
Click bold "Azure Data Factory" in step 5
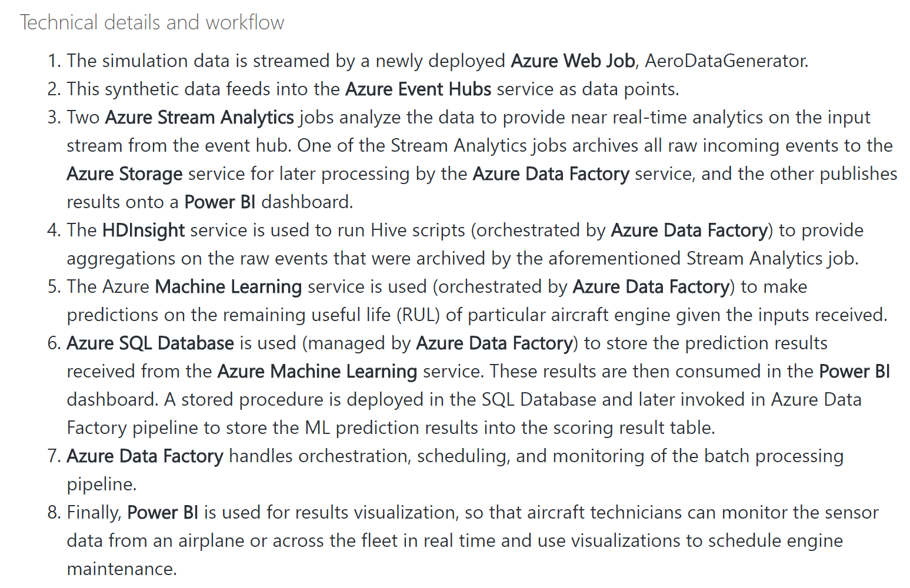tap(651, 286)
